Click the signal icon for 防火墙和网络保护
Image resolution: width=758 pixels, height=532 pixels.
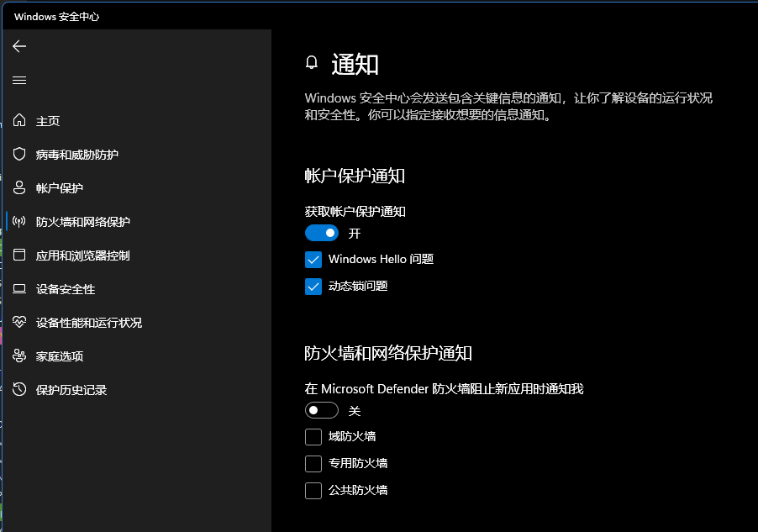coord(19,222)
